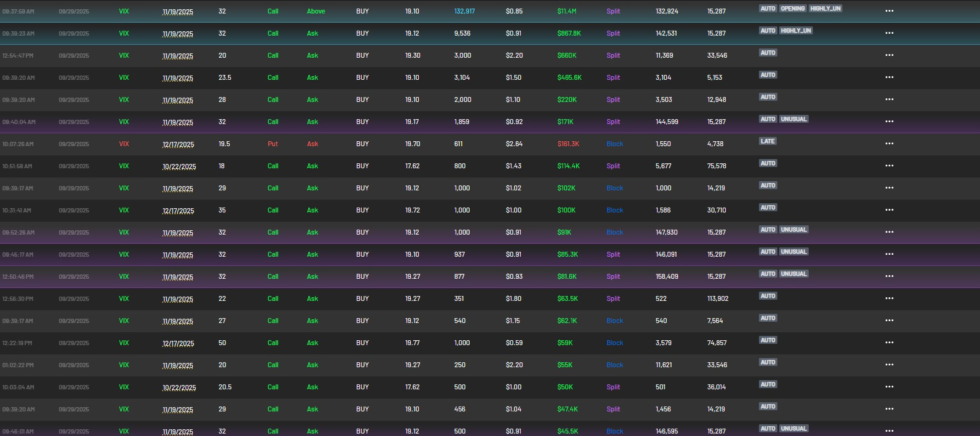Show more actions for the $50K trade
Screen dimensions: 980x436
pos(889,387)
